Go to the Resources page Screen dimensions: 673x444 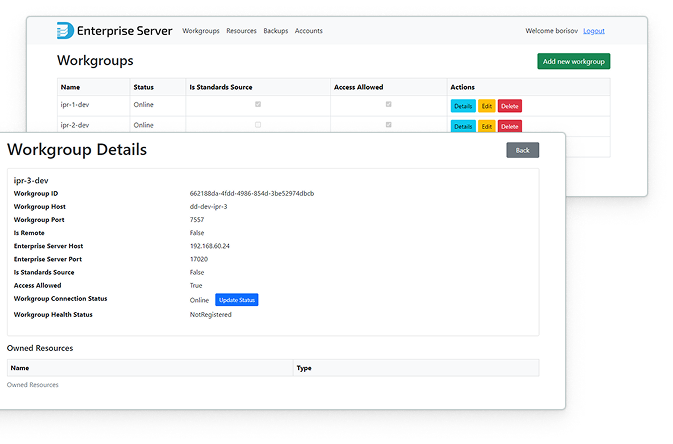click(241, 31)
